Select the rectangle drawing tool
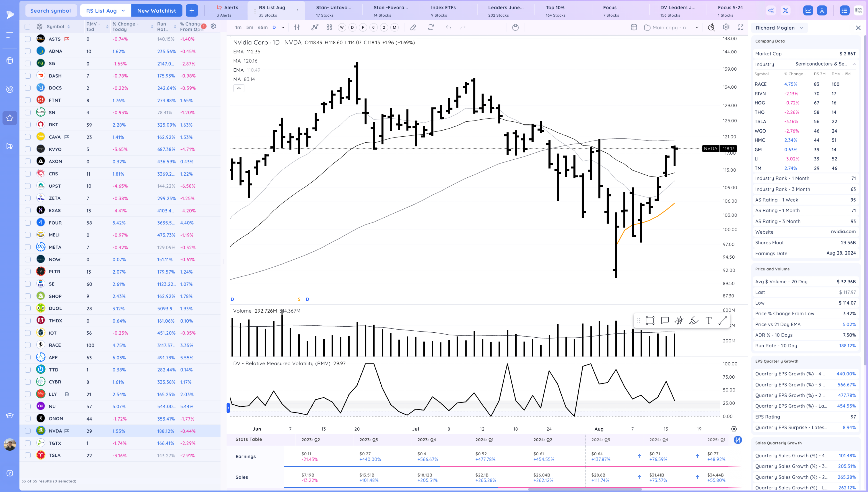Viewport: 868px width, 492px height. pyautogui.click(x=650, y=321)
